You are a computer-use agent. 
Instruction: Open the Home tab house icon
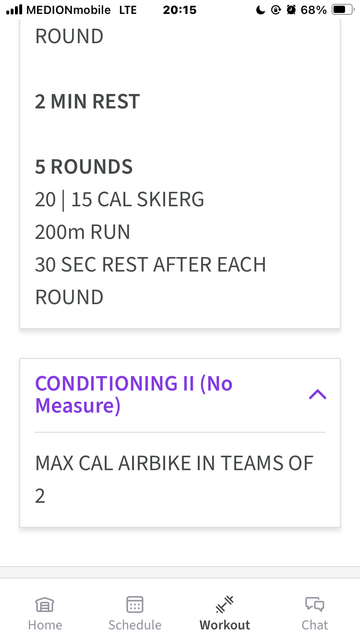pos(45,604)
